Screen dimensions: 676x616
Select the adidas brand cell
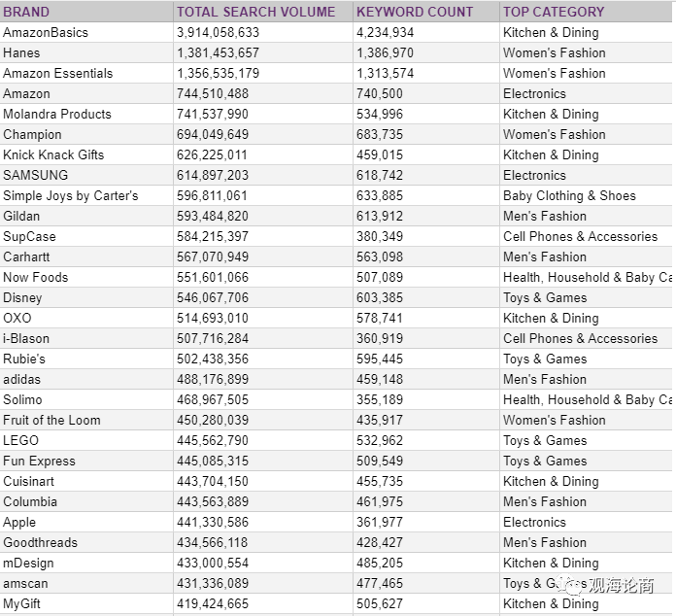[86, 379]
